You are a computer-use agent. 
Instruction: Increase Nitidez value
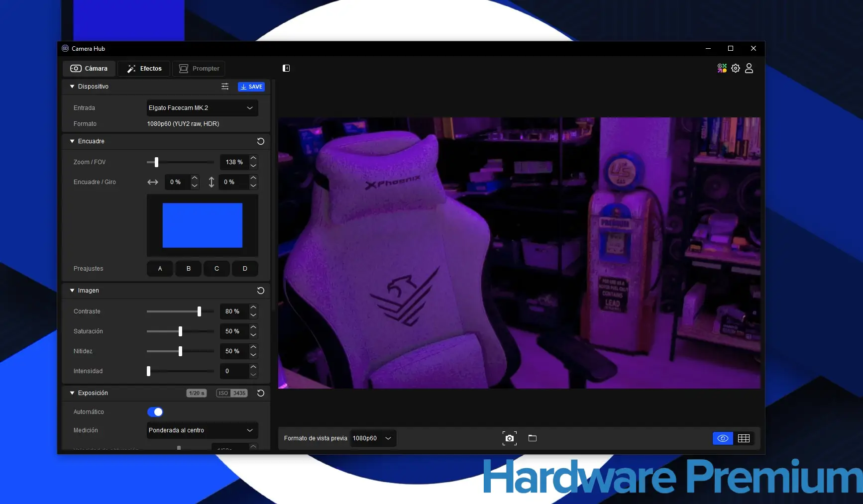[253, 347]
